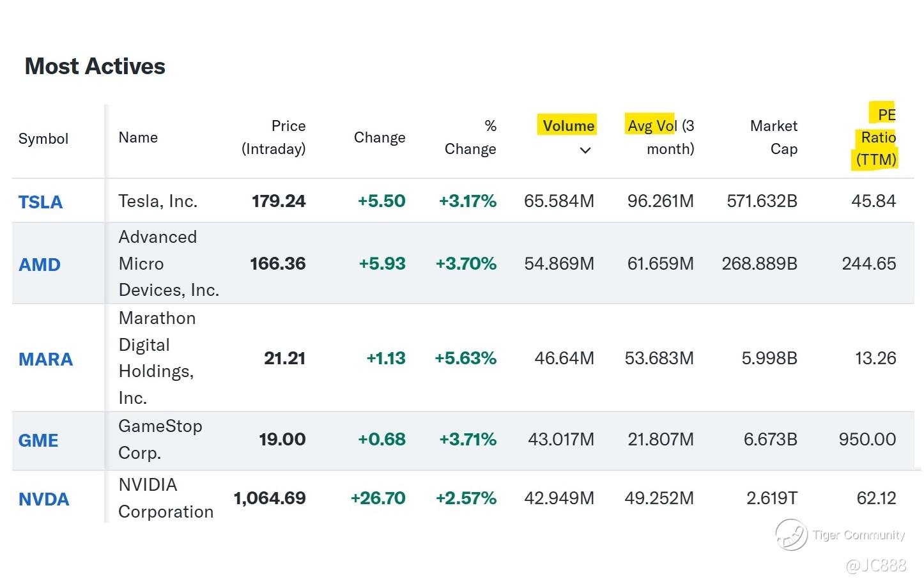Viewport: 924px width, 586px height.
Task: Click the Change column header
Action: [x=380, y=137]
